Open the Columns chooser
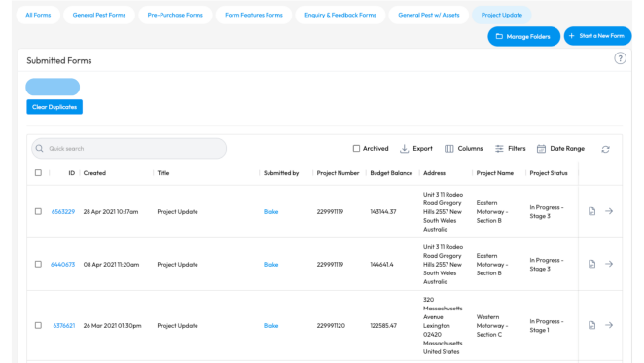Viewport: 644px width, 363px height. (464, 148)
